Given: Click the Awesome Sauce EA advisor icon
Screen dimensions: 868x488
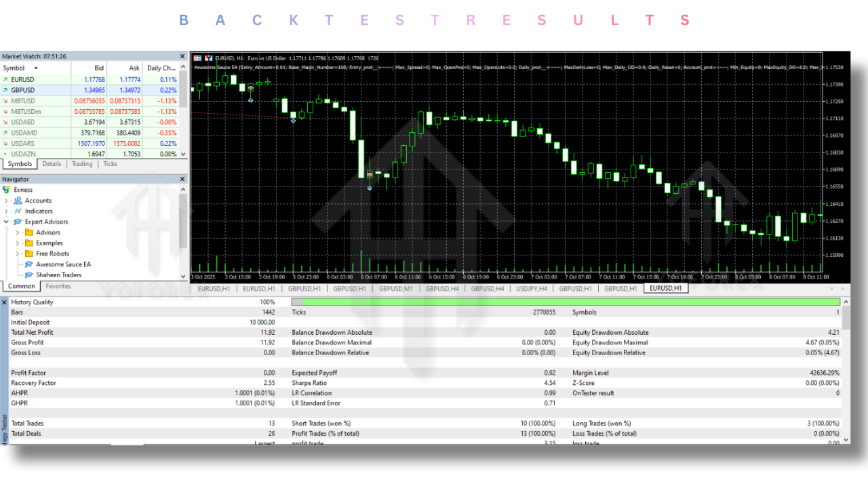Looking at the screenshot, I should tap(29, 264).
